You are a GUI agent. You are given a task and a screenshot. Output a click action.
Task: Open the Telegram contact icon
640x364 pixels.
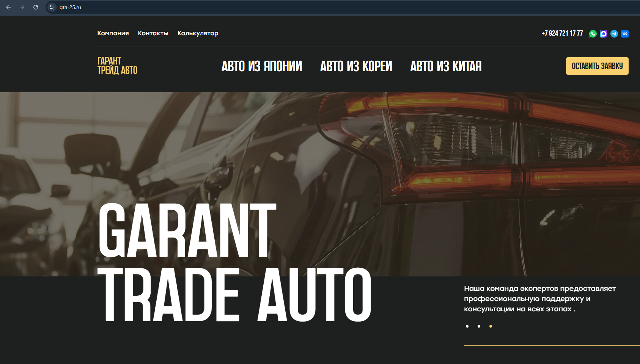pyautogui.click(x=614, y=34)
